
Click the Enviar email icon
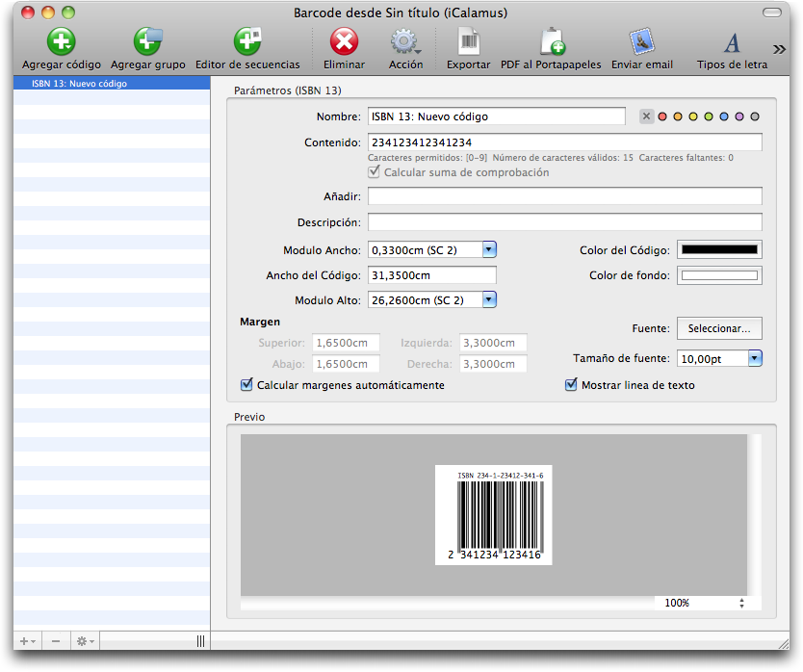click(x=642, y=41)
